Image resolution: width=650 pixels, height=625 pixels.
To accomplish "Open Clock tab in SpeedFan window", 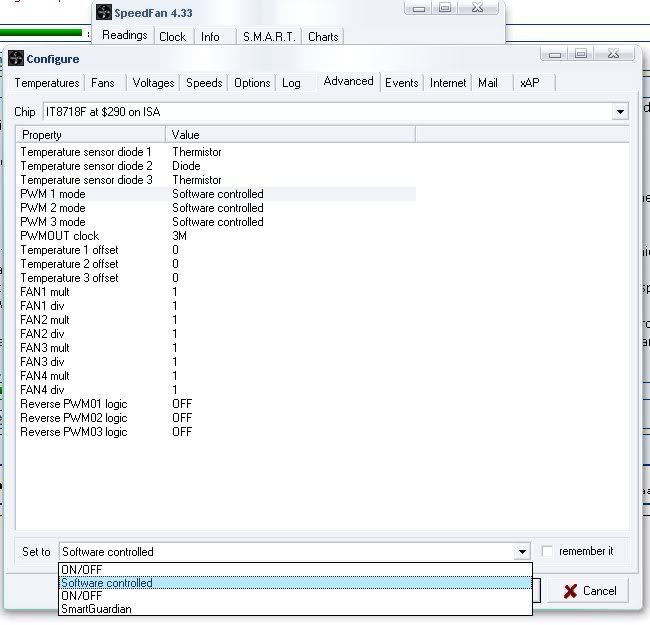I will 172,37.
